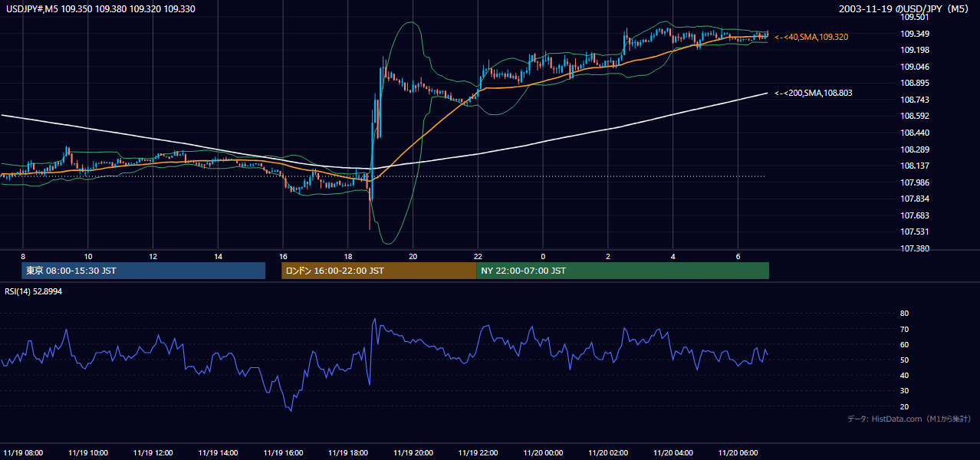This screenshot has height=460, width=980.
Task: Click the 11/19 08:00 bottom time label
Action: click(23, 452)
